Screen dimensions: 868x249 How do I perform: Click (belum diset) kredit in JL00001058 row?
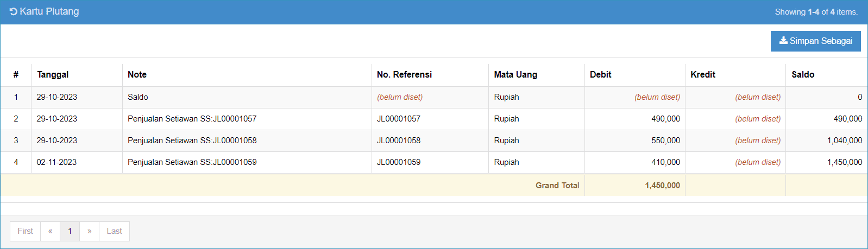(758, 141)
